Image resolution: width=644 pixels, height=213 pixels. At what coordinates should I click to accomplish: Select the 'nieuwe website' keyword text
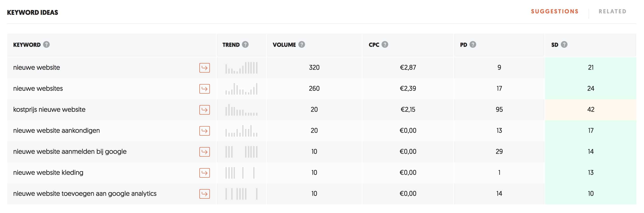37,67
